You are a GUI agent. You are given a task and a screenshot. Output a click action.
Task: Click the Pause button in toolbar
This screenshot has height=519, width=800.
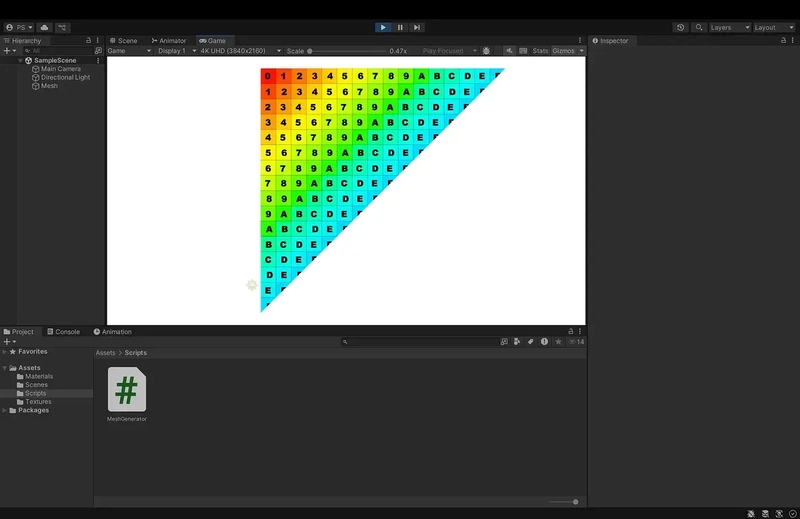coord(400,27)
